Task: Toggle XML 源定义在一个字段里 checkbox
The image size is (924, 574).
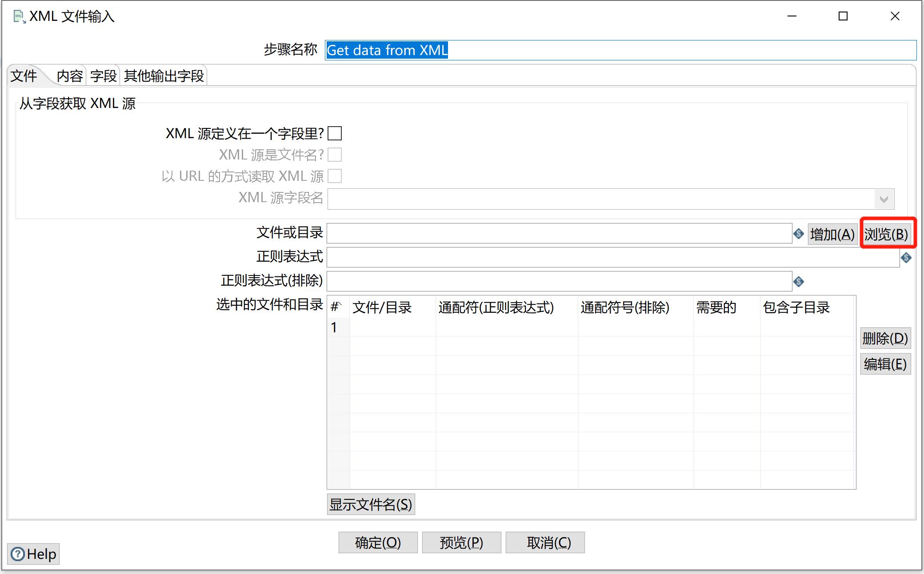Action: (335, 133)
